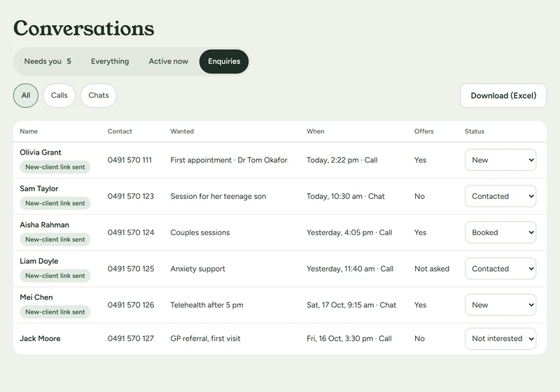Click the Not asked offers value

[x=432, y=269]
